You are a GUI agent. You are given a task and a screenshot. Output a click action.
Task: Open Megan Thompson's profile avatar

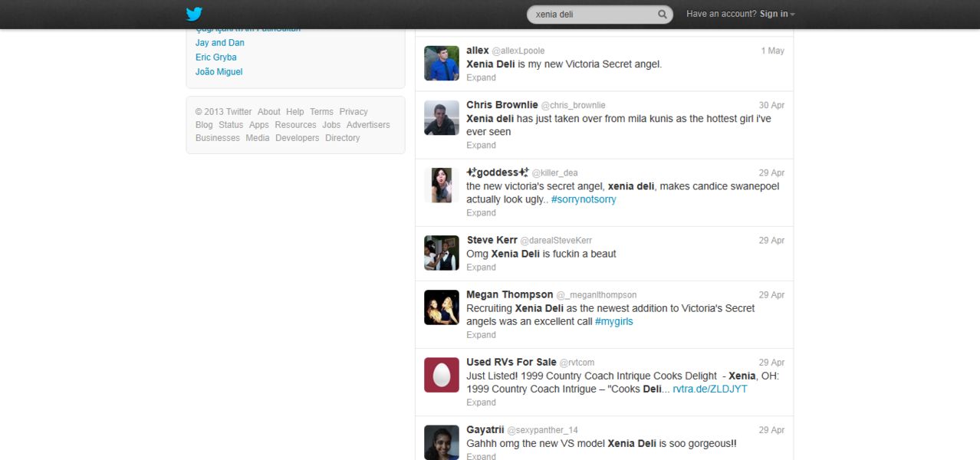click(442, 307)
